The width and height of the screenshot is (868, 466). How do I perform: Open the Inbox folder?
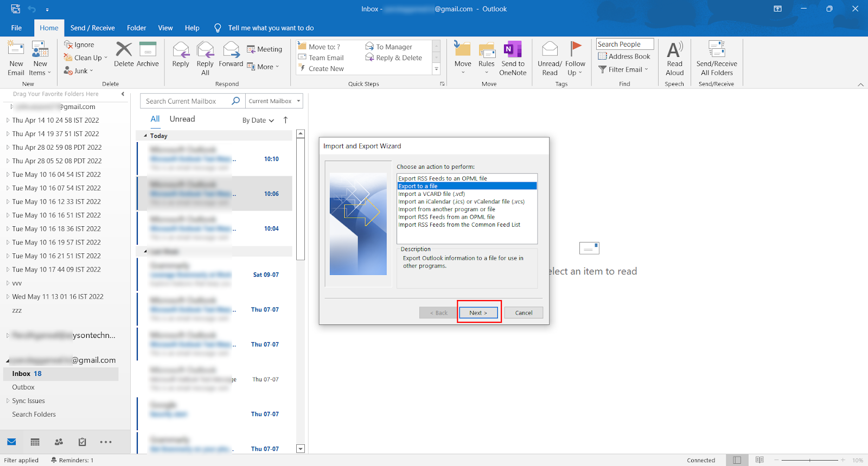[x=61, y=374]
